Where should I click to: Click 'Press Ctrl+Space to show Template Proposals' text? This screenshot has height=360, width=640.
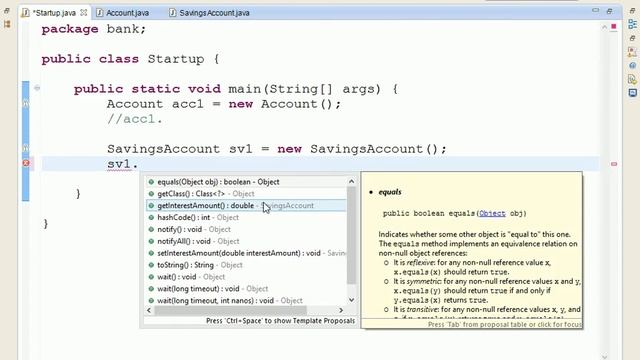click(x=280, y=321)
